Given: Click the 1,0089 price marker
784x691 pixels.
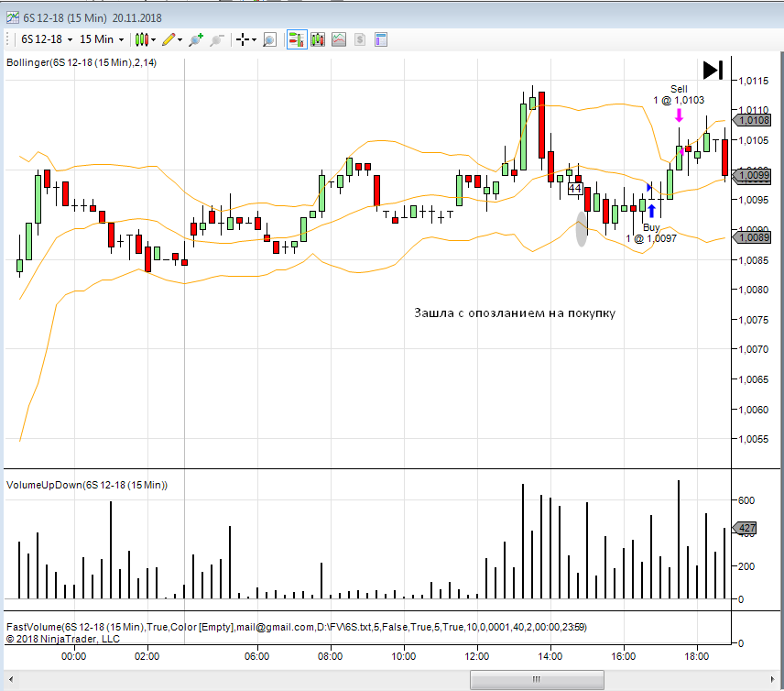Looking at the screenshot, I should click(752, 237).
